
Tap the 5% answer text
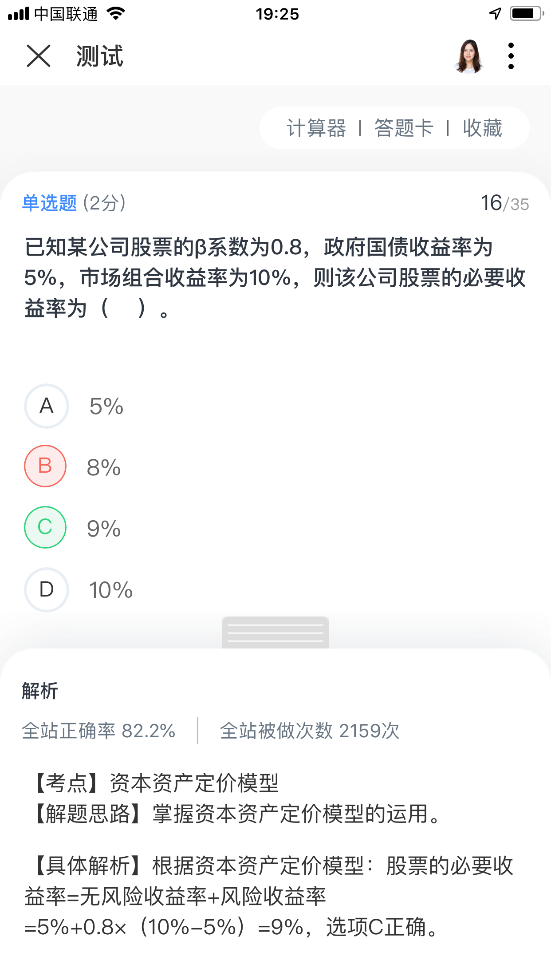click(x=106, y=406)
